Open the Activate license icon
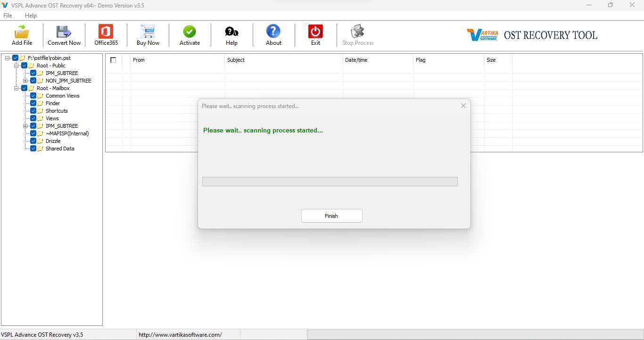Screen dimensions: 644x340 point(190,32)
